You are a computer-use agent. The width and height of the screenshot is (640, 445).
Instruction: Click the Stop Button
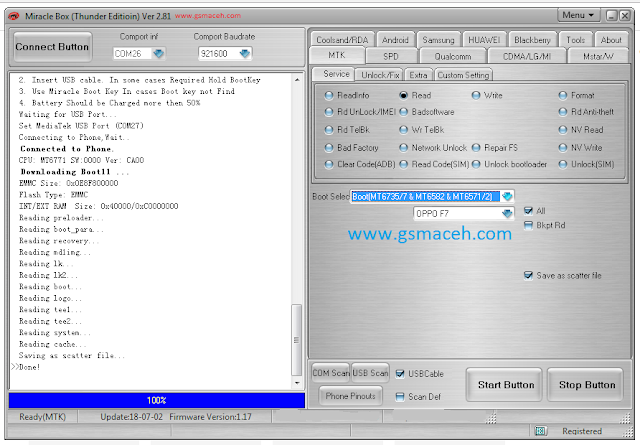(x=586, y=385)
